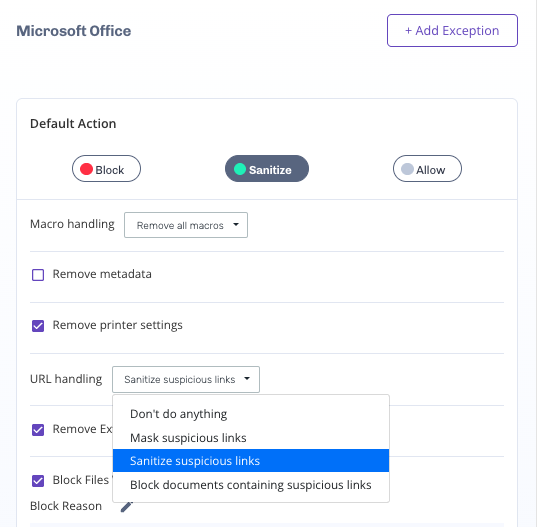
Task: Set default action to Allow
Action: tap(427, 169)
